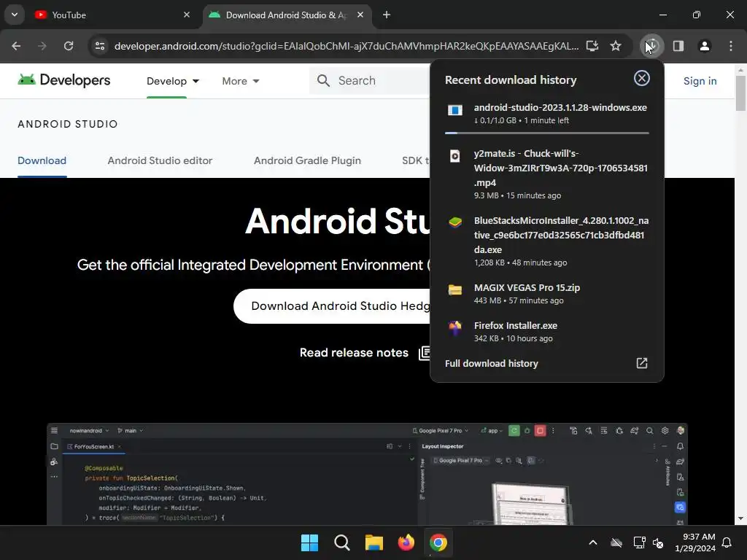The height and width of the screenshot is (560, 747).
Task: Open the tab search dropdown in Chrome
Action: point(15,15)
